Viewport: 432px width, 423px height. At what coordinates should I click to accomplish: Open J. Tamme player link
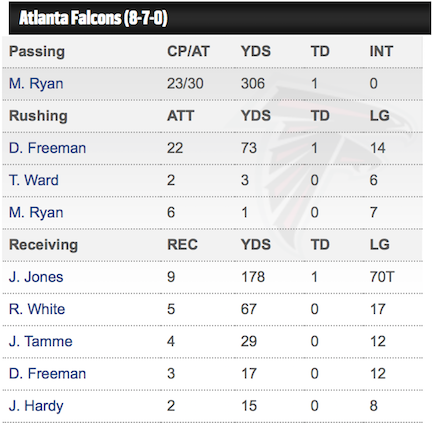pyautogui.click(x=41, y=342)
